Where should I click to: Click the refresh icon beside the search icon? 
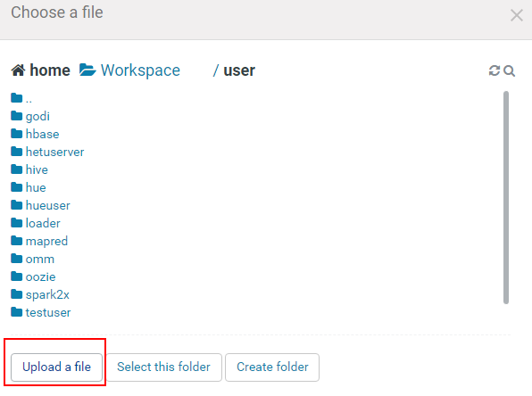point(495,70)
